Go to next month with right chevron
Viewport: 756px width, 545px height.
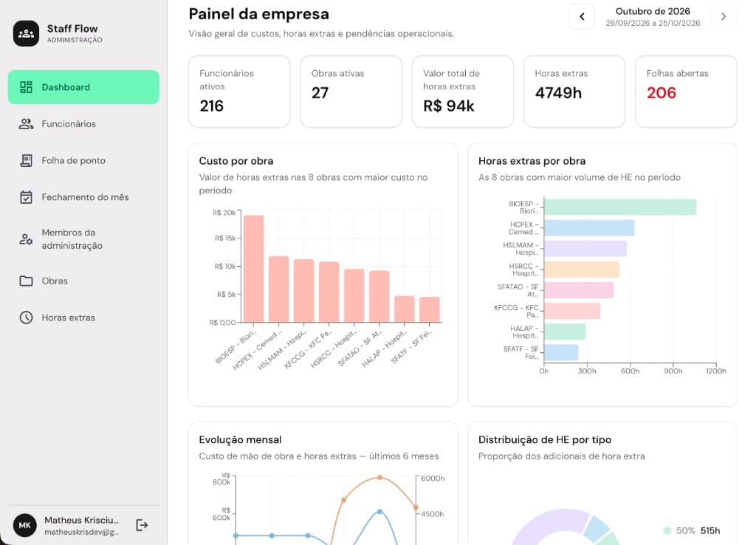coord(724,16)
